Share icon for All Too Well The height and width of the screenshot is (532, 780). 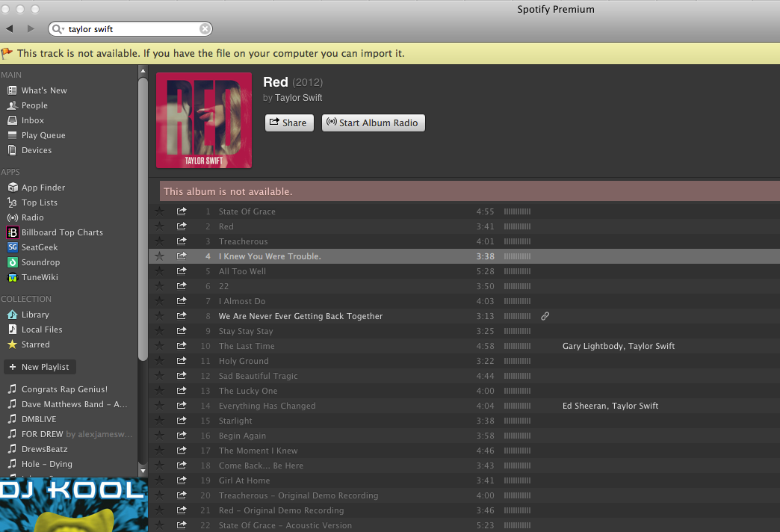point(182,270)
